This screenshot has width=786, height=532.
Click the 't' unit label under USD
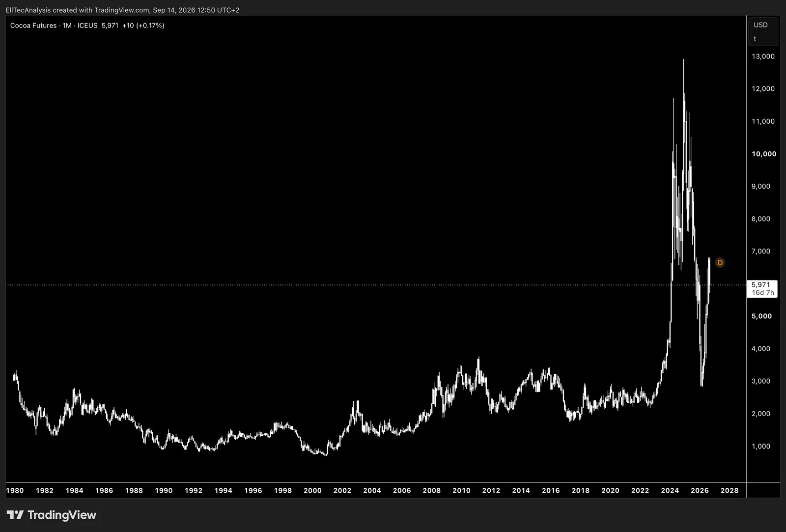coord(755,39)
